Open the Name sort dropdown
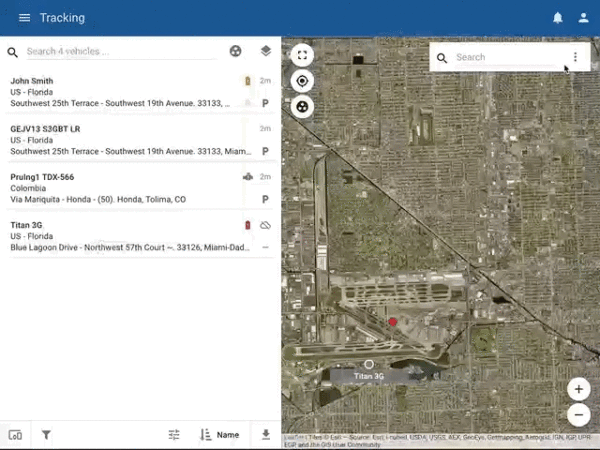Screen dimensions: 600x450 [x=219, y=435]
